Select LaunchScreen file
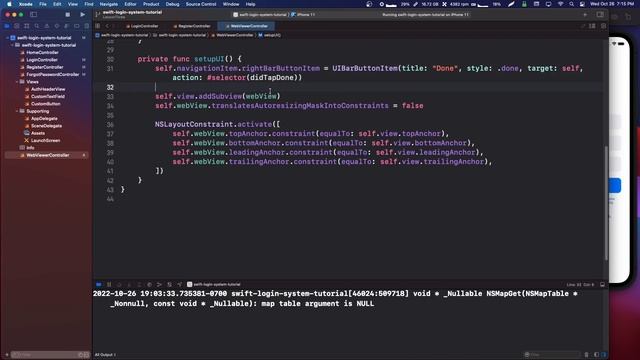The height and width of the screenshot is (360, 640). coord(45,140)
